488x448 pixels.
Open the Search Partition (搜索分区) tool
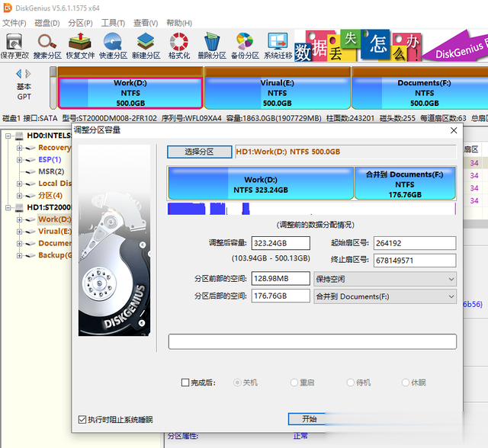47,46
